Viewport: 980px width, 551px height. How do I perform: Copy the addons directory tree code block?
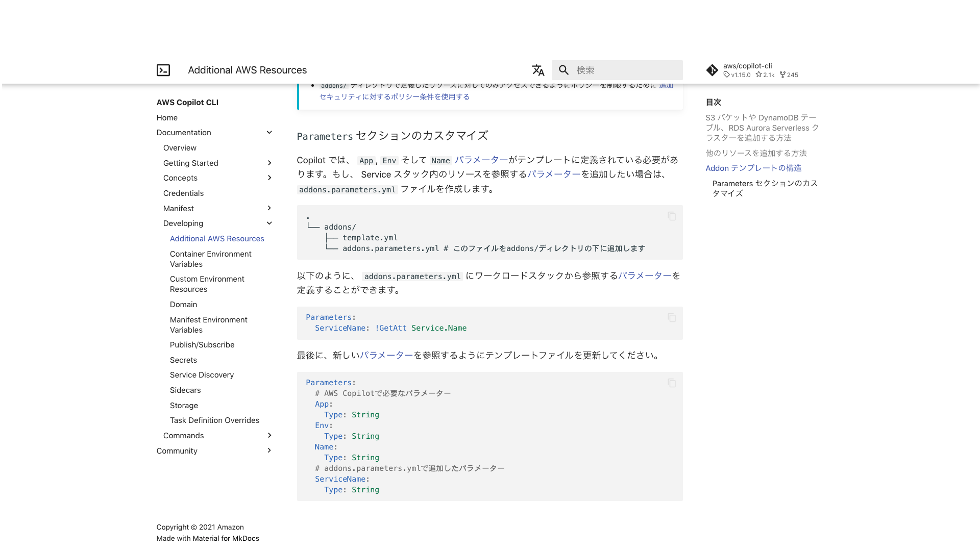672,216
